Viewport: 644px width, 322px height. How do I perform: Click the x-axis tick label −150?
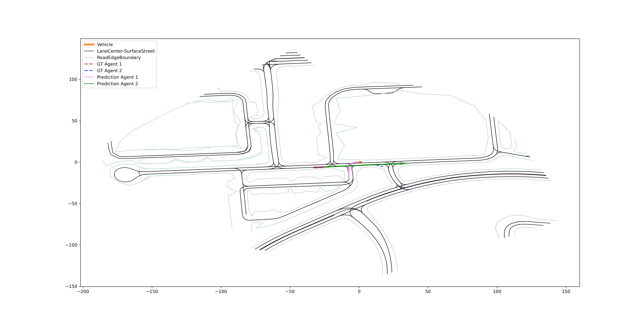[152, 292]
